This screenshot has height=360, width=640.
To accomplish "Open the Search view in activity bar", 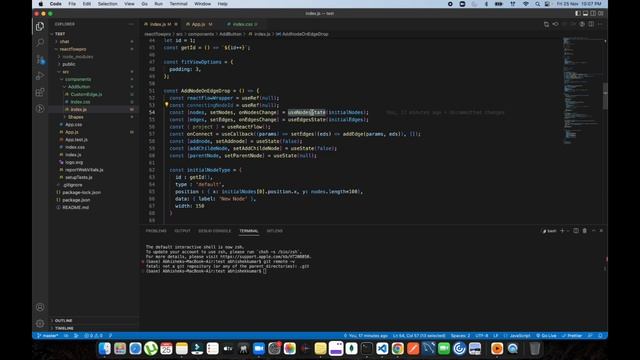I will click(x=40, y=42).
